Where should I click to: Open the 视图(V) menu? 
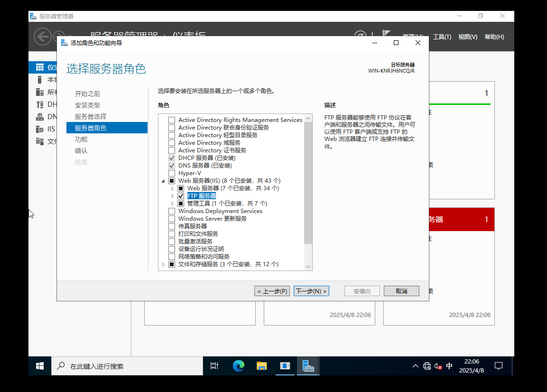[468, 37]
